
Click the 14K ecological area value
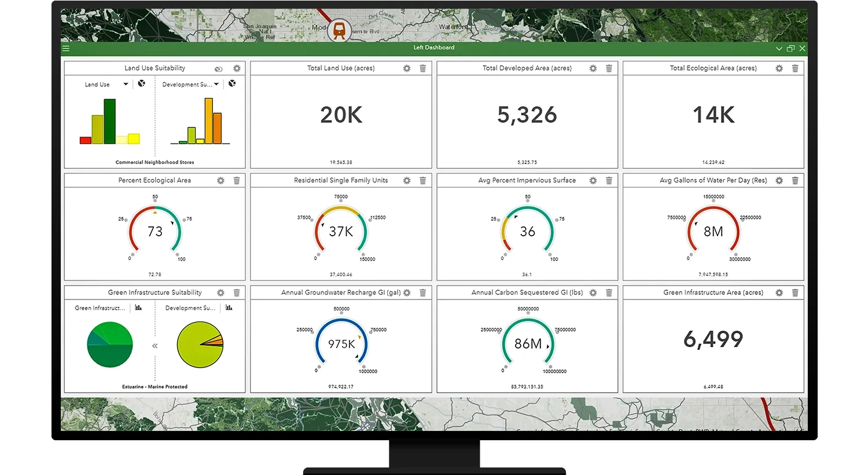click(713, 115)
